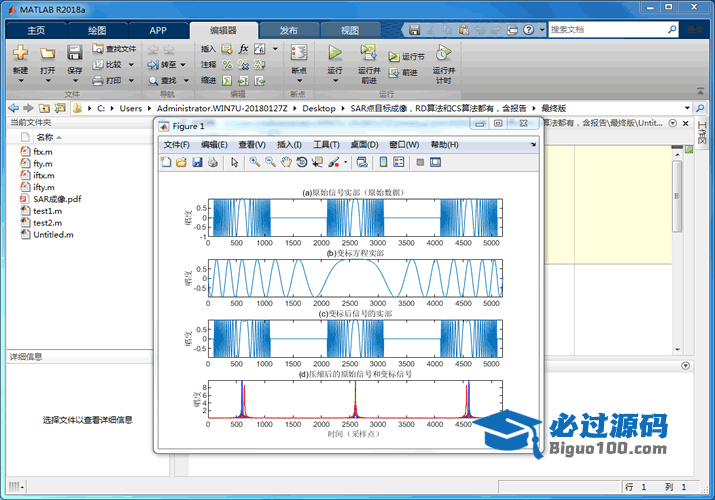This screenshot has height=500, width=715.
Task: Open the 工具(T) menu in Figure 1
Action: 326,145
